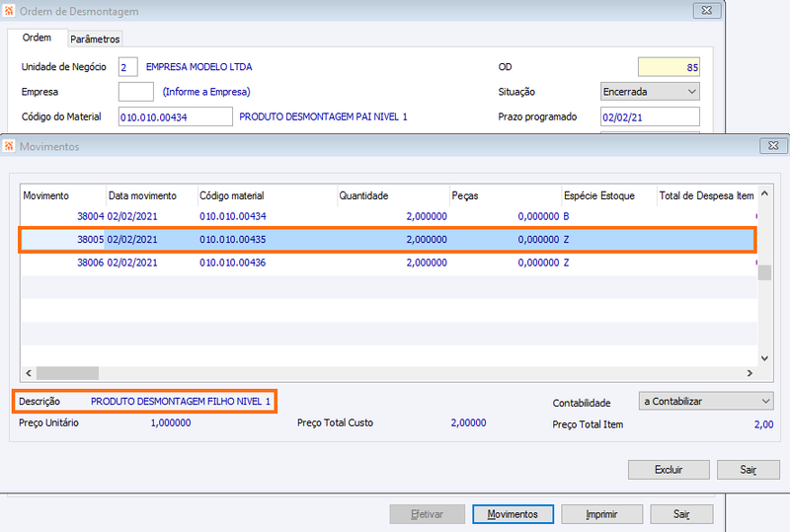Click the Código do Material field

(174, 117)
